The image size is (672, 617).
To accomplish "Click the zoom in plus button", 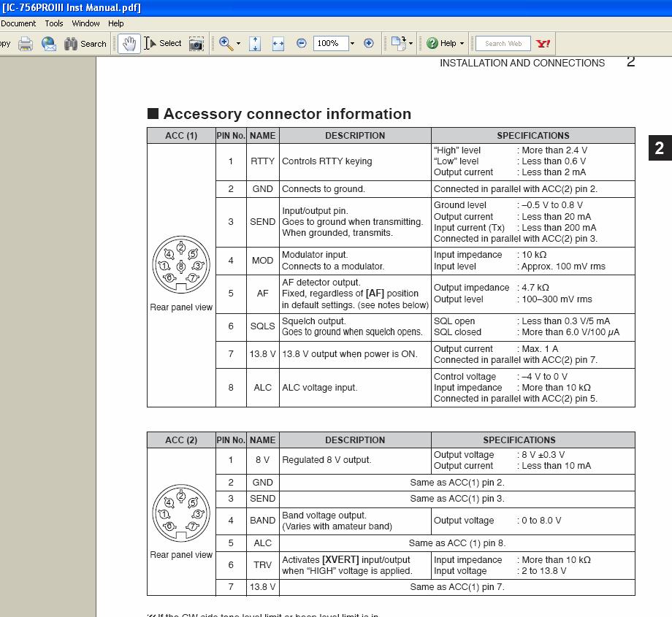I will pos(369,43).
